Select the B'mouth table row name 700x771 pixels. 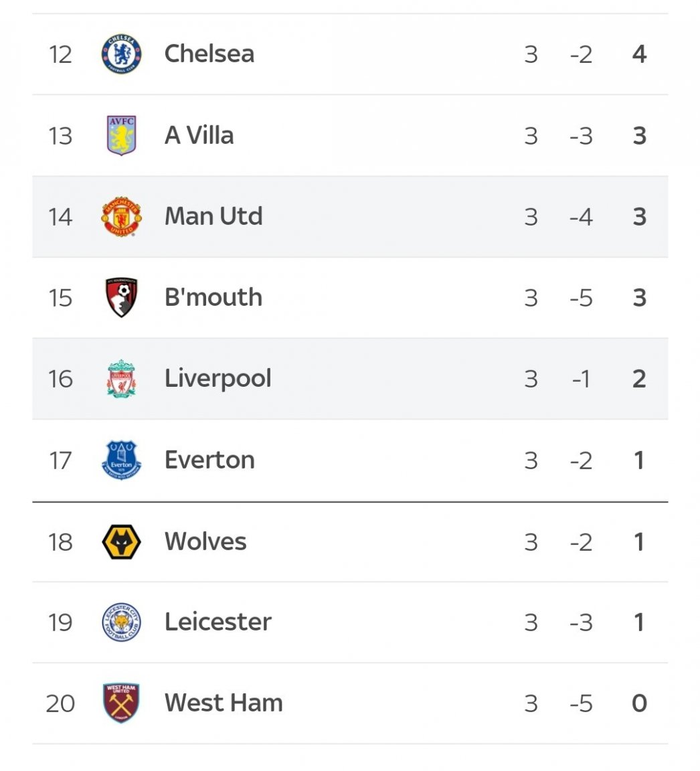pos(213,297)
